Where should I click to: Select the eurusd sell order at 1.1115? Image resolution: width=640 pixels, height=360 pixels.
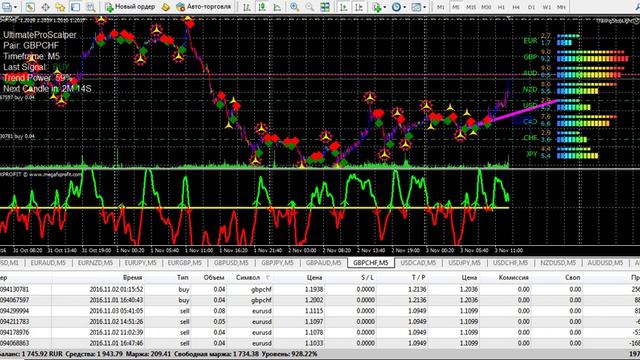coord(320,311)
